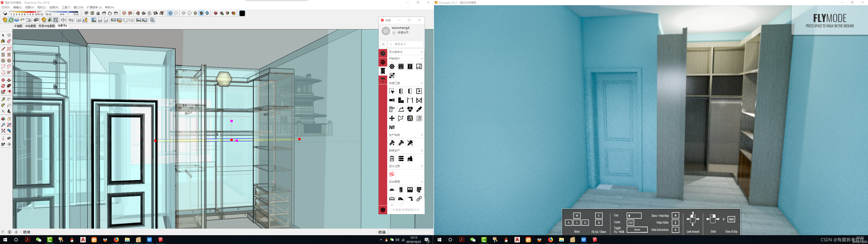The width and height of the screenshot is (868, 244).
Task: Open the 文件(F) menu
Action: pos(5,7)
